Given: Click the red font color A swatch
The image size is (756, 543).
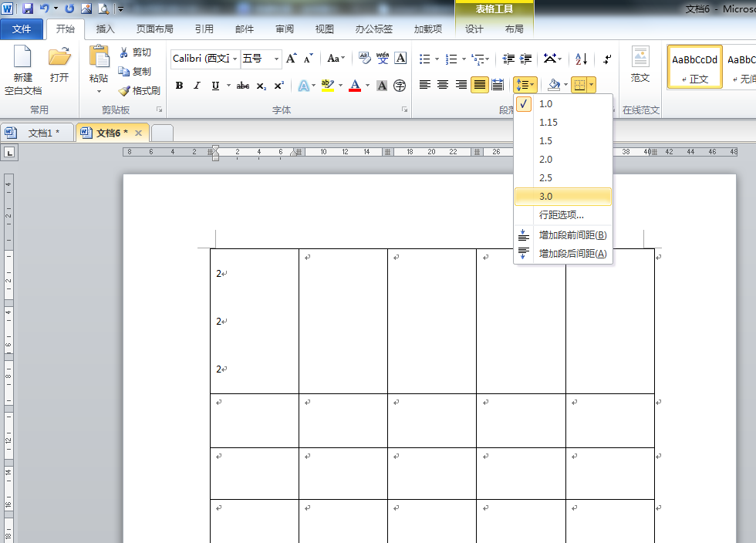Looking at the screenshot, I should (355, 86).
